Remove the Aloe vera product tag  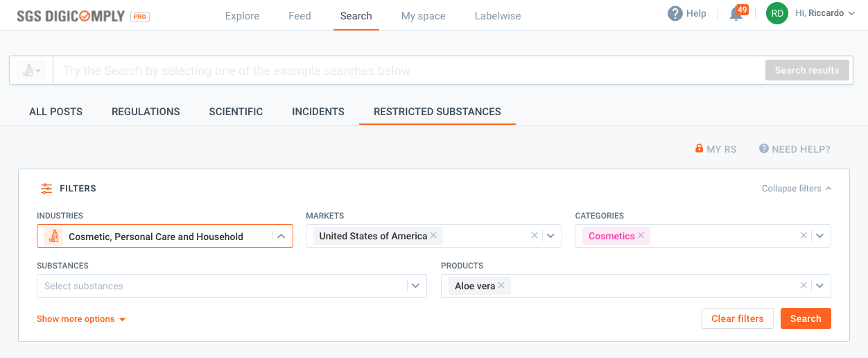point(501,286)
